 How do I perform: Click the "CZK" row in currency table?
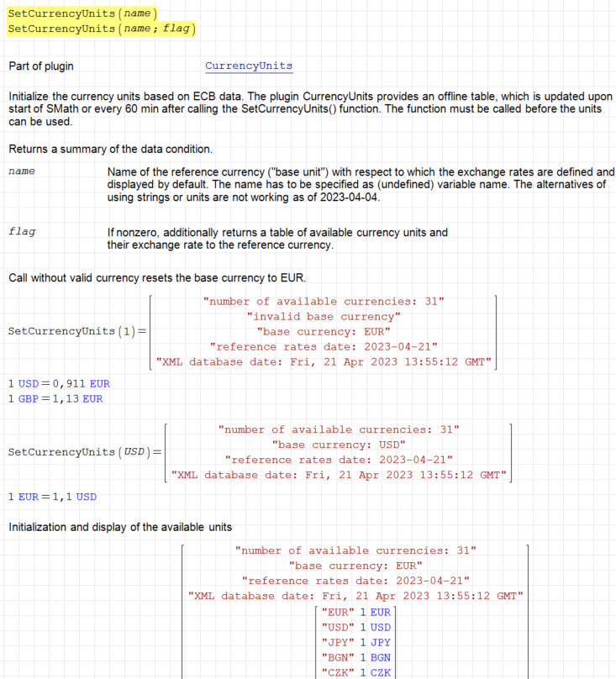[x=355, y=672]
